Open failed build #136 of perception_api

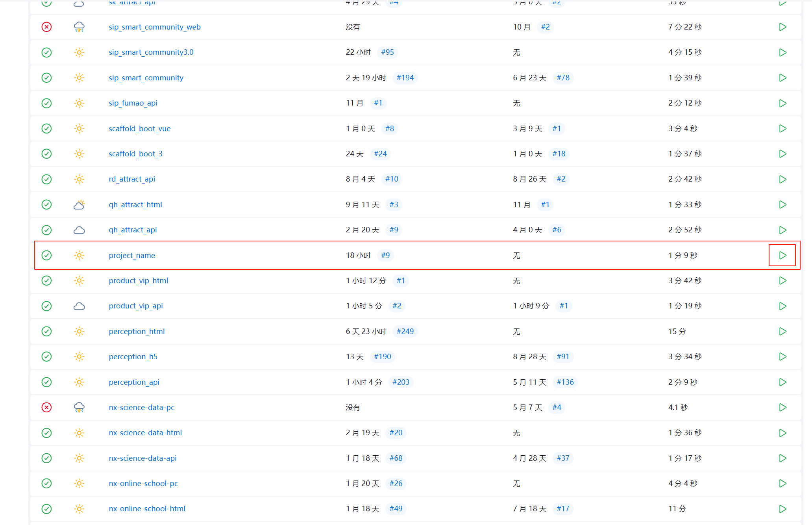pyautogui.click(x=565, y=382)
